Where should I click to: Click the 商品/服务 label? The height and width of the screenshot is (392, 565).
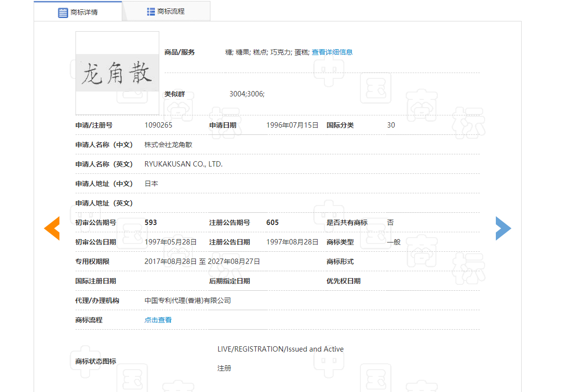click(179, 52)
